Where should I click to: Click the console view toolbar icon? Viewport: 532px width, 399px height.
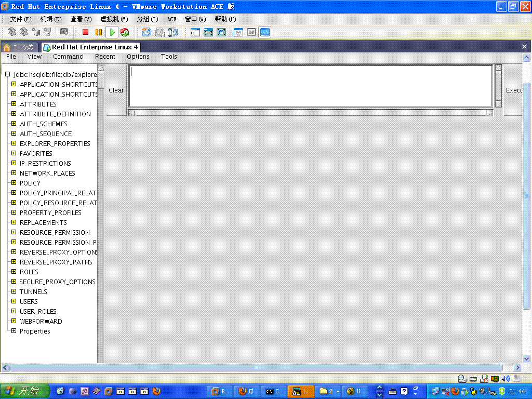[264, 32]
